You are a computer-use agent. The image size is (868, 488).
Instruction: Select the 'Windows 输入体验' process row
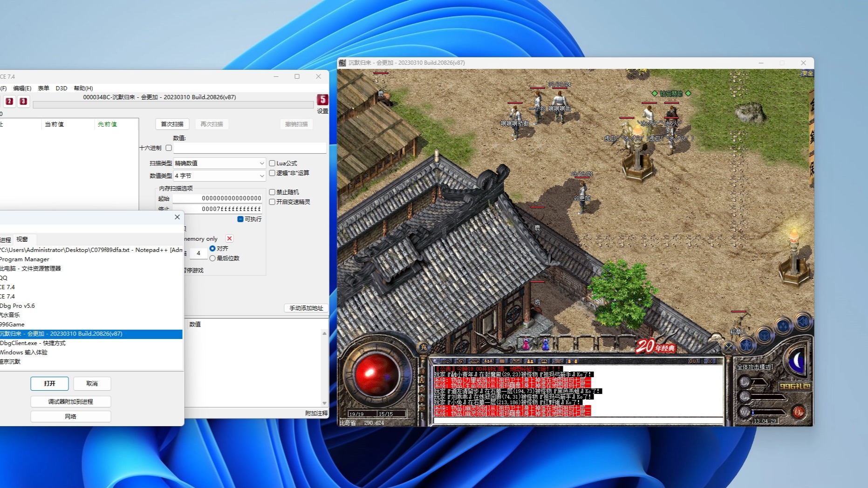91,352
